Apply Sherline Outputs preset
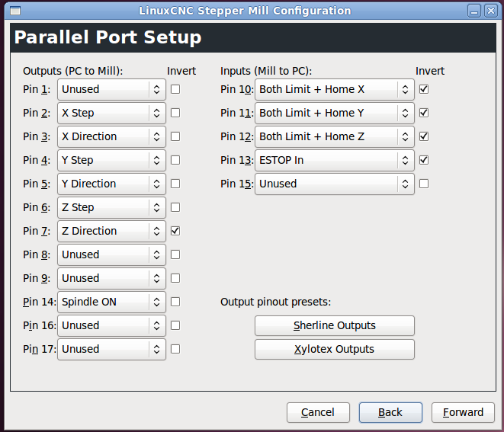 [335, 325]
